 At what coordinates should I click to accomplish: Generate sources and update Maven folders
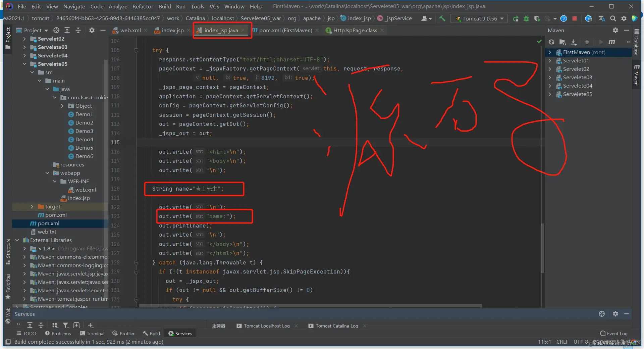point(562,42)
